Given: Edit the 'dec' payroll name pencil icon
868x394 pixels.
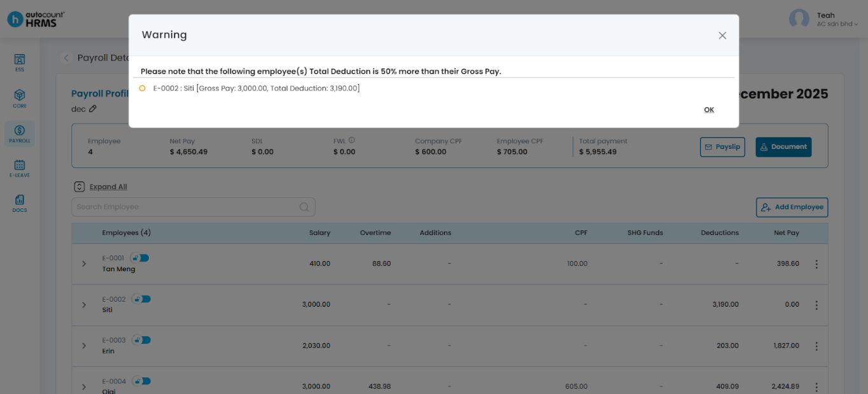Looking at the screenshot, I should pos(93,109).
